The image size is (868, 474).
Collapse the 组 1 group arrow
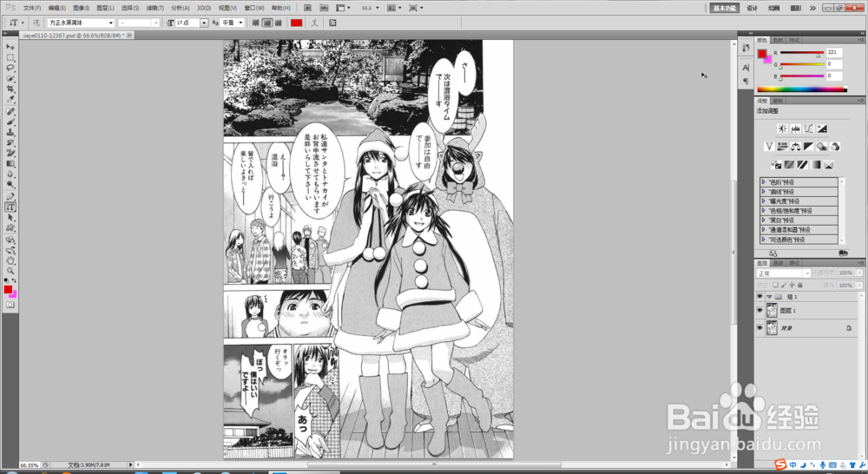coord(769,297)
